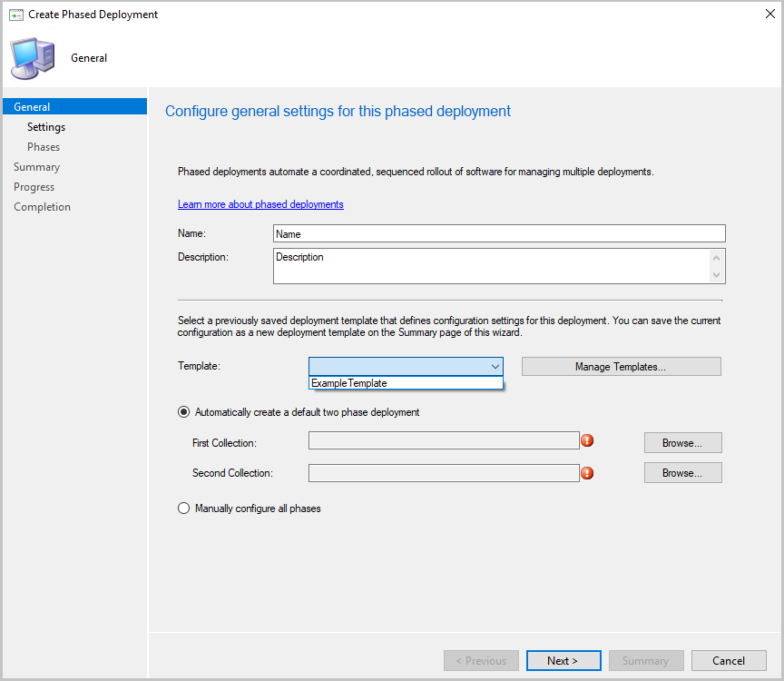Open the Settings wizard step
784x681 pixels.
coord(46,127)
